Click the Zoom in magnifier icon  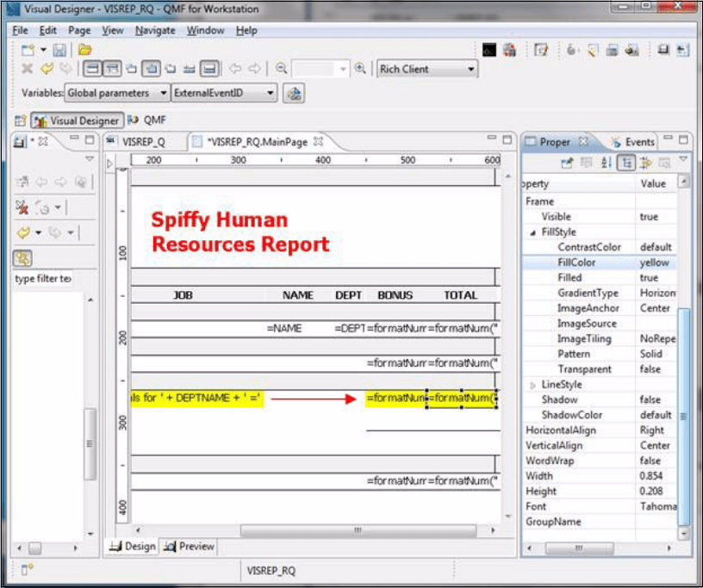(x=360, y=69)
